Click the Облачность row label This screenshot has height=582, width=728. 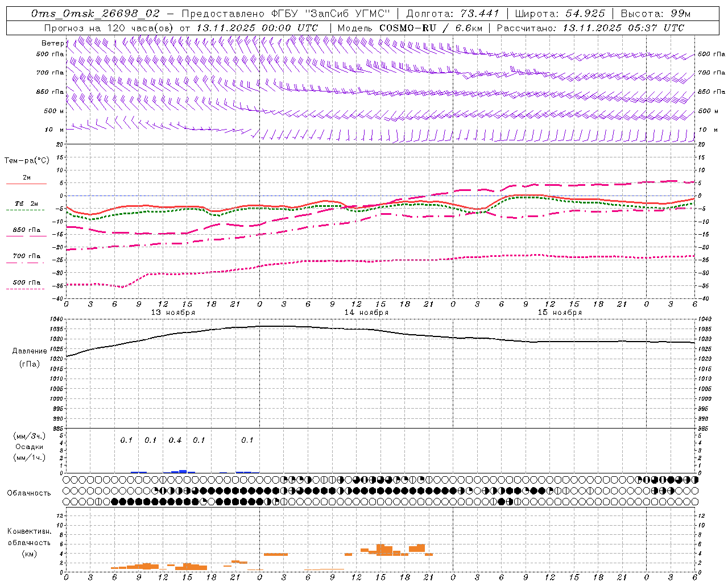(29, 493)
